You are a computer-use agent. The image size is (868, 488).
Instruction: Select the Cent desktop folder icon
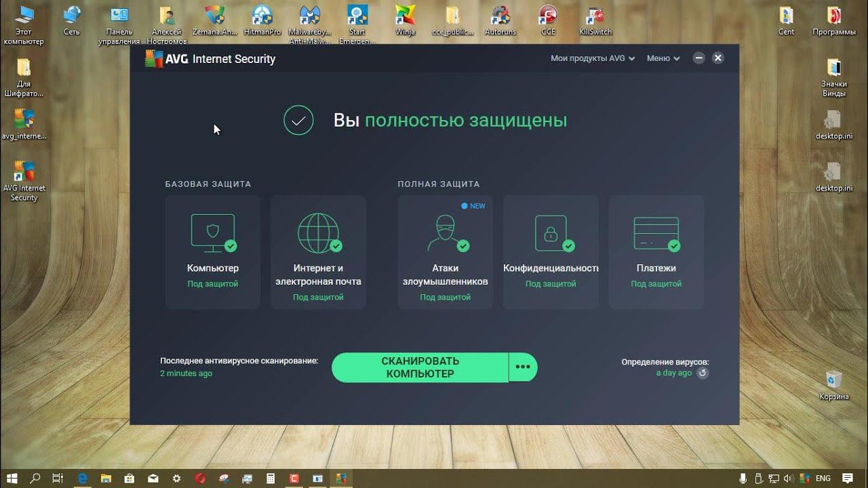(x=787, y=21)
